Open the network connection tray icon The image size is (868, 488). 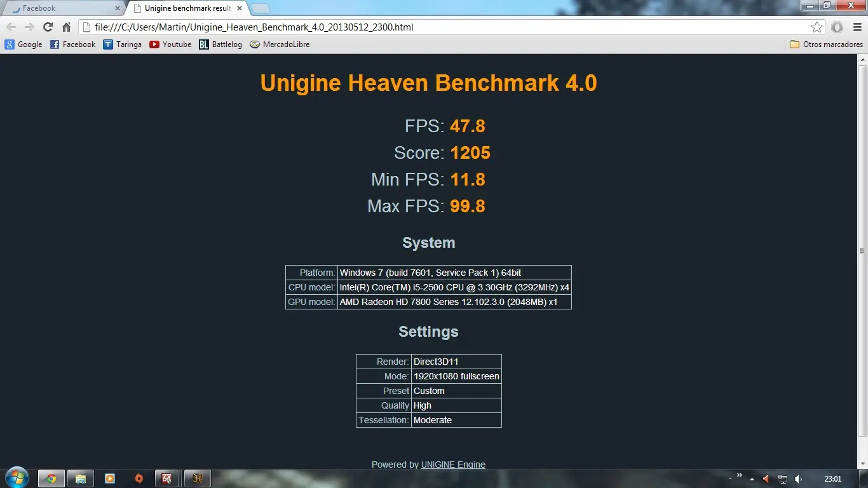pyautogui.click(x=783, y=479)
